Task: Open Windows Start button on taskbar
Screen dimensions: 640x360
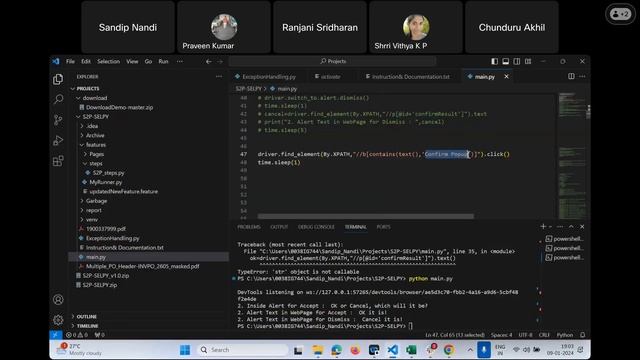Action: 185,350
